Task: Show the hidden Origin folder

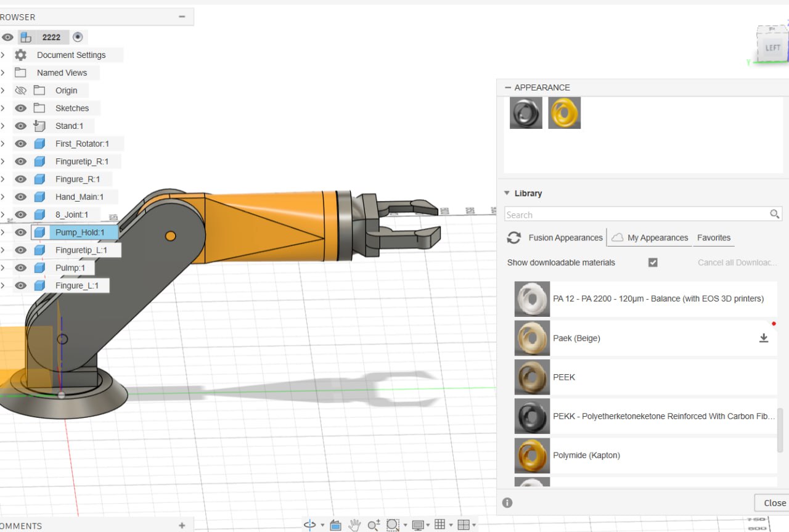Action: pos(20,90)
